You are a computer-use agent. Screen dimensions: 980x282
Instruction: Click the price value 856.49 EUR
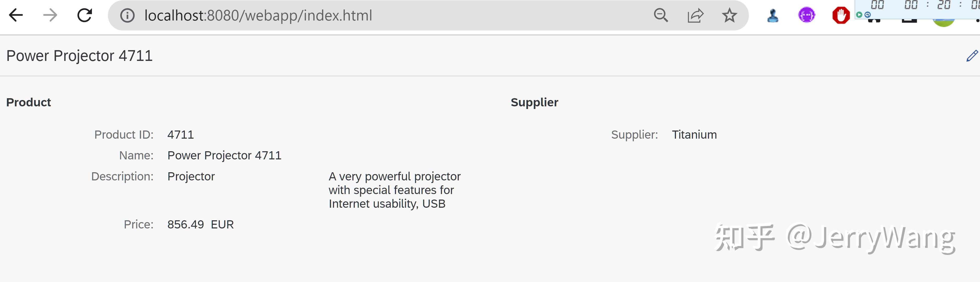(200, 224)
